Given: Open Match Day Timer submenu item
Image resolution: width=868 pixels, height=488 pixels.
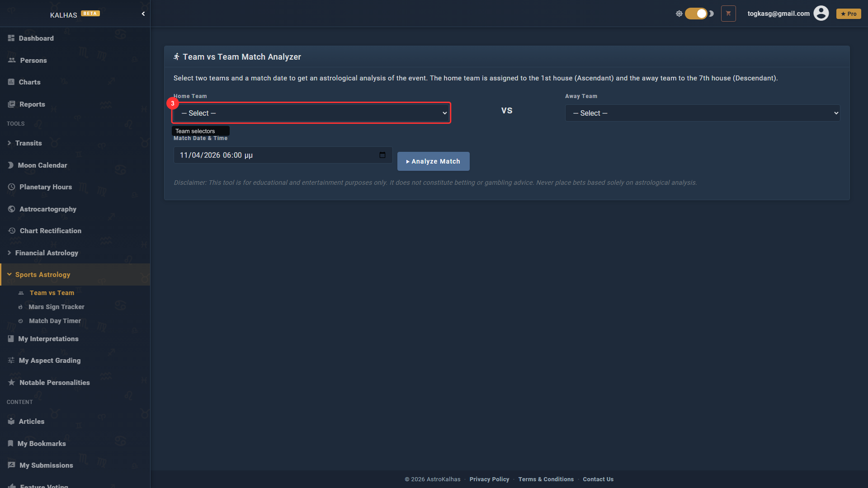Looking at the screenshot, I should (x=55, y=321).
